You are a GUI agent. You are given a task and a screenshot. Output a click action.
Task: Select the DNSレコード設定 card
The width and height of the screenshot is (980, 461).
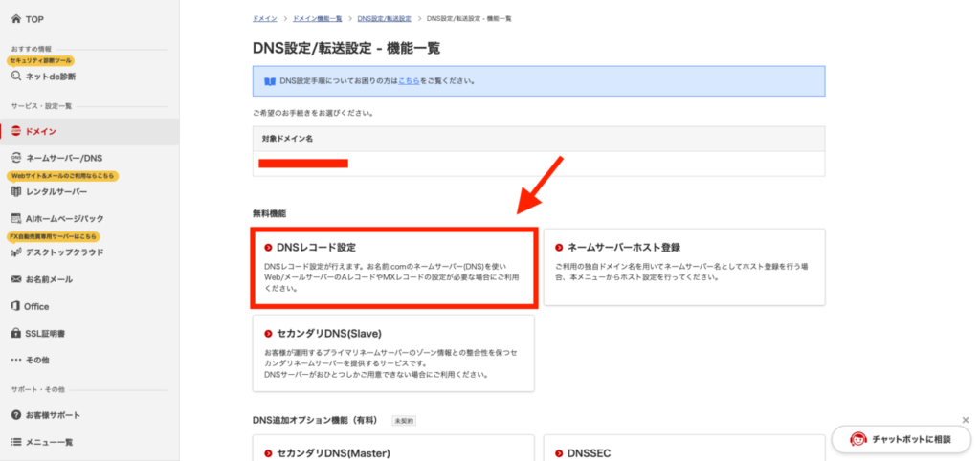point(392,268)
